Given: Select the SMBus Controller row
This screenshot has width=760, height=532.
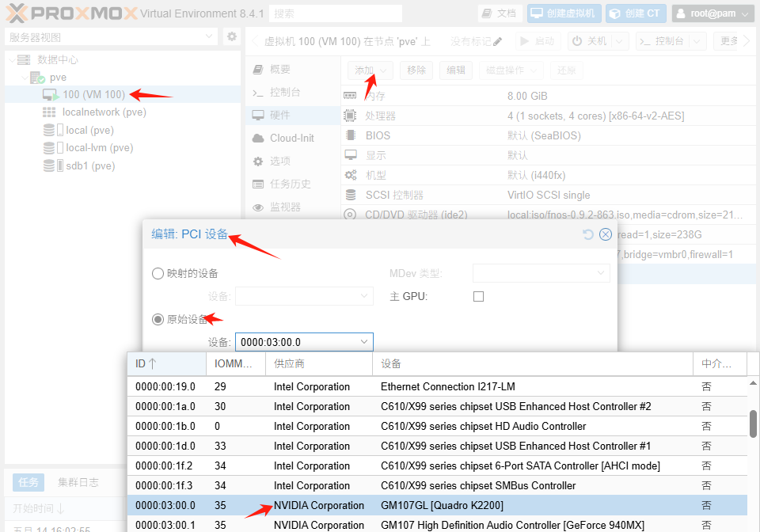Looking at the screenshot, I should tap(437, 485).
